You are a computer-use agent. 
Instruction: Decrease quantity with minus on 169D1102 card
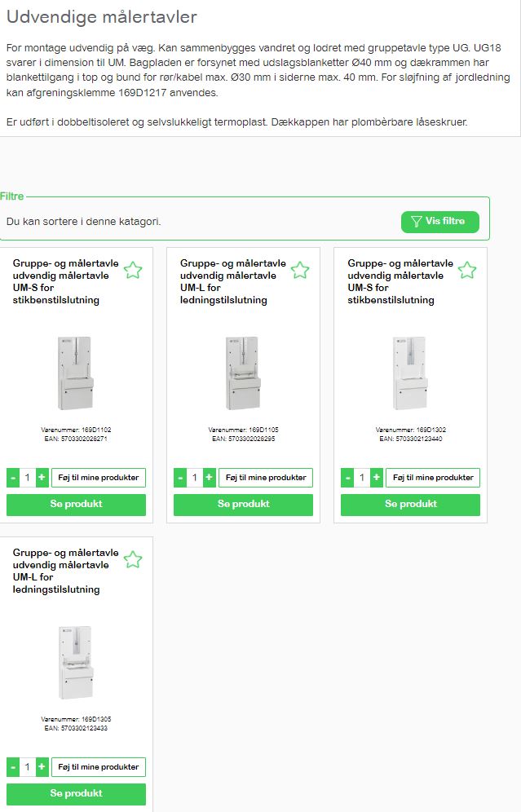click(13, 478)
